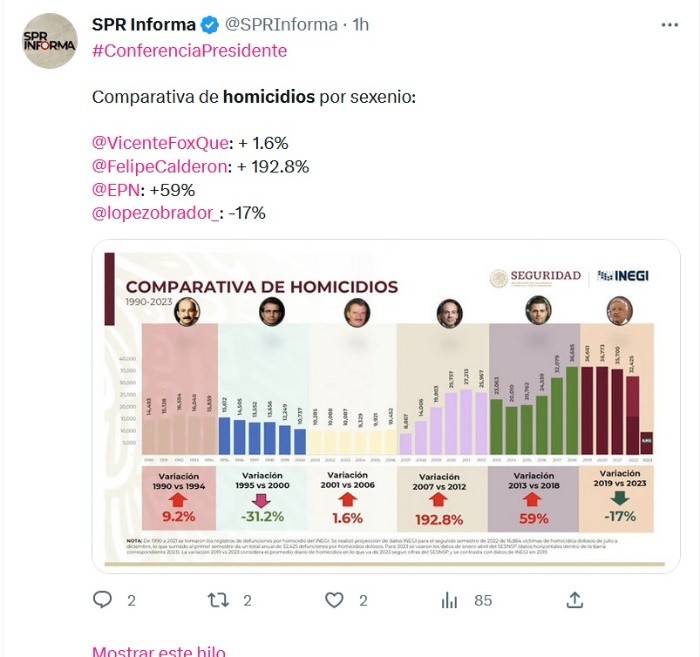Click the SPR Informa display name
Viewport: 700px width, 657px height.
[142, 25]
